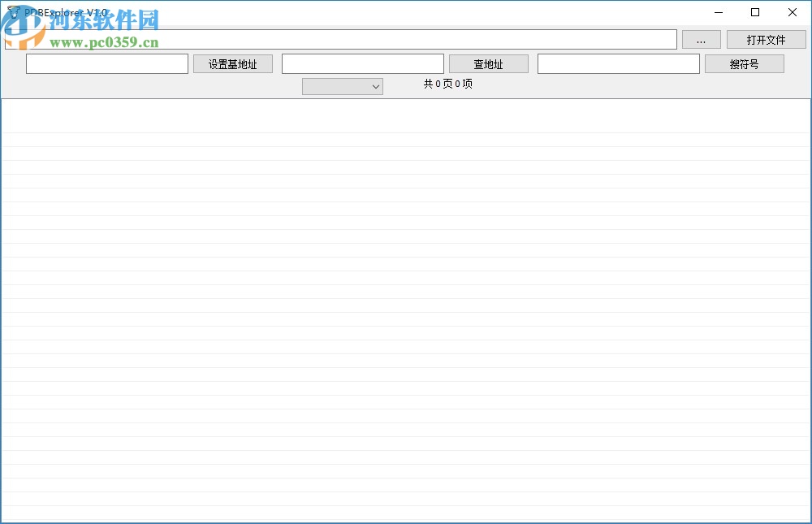812x524 pixels.
Task: Focus the base address input box
Action: pyautogui.click(x=106, y=63)
